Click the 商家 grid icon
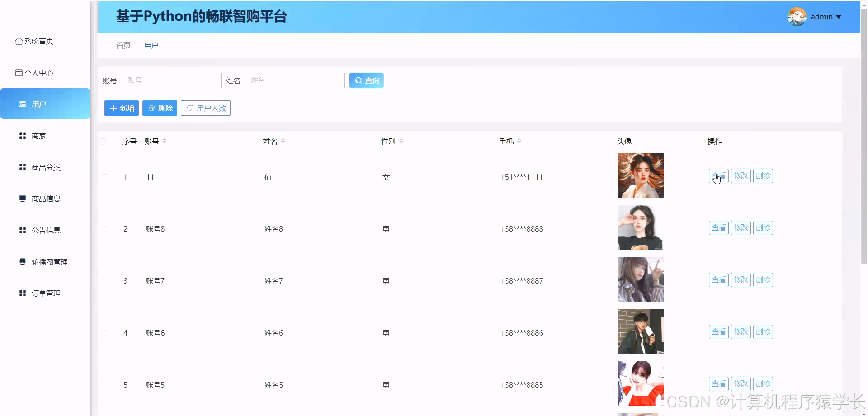868x416 pixels. click(x=23, y=136)
